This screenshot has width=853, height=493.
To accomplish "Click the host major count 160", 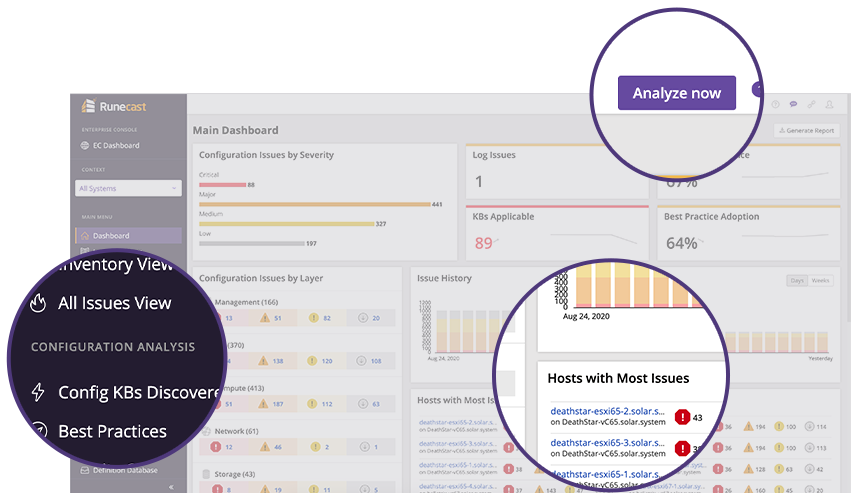I will pyautogui.click(x=761, y=490).
